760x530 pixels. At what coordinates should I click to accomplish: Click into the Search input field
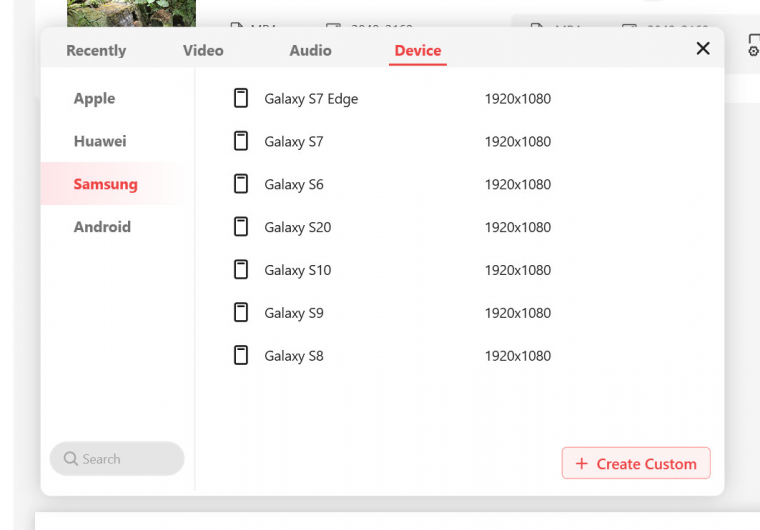(125, 459)
